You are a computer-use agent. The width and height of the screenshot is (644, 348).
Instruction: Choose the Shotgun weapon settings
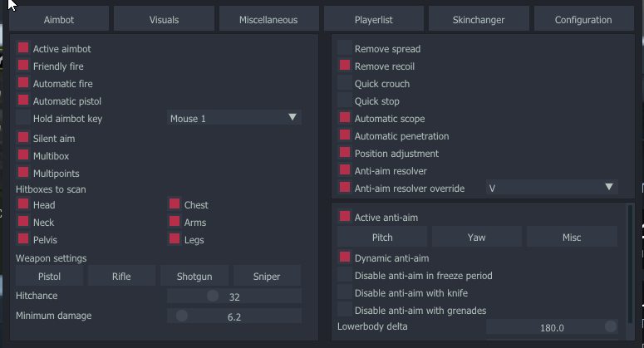[194, 276]
